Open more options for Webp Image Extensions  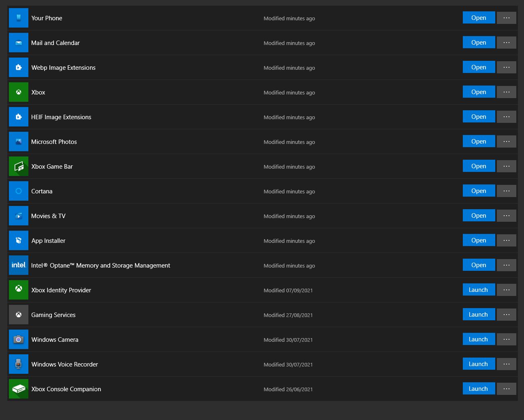tap(506, 67)
